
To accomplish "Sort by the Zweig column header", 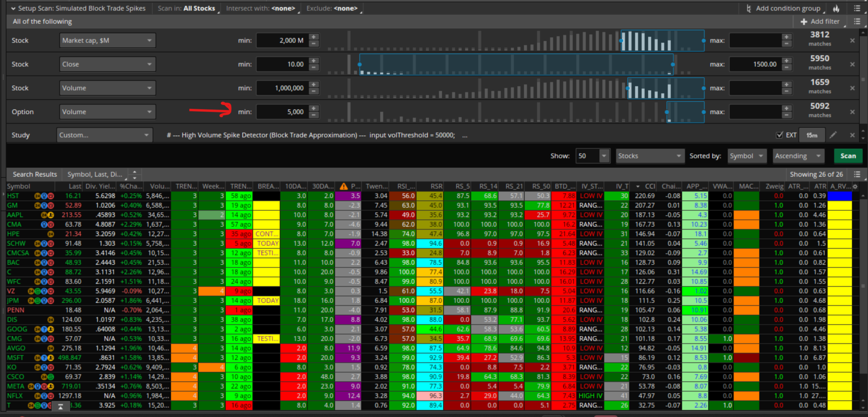I will [x=774, y=186].
